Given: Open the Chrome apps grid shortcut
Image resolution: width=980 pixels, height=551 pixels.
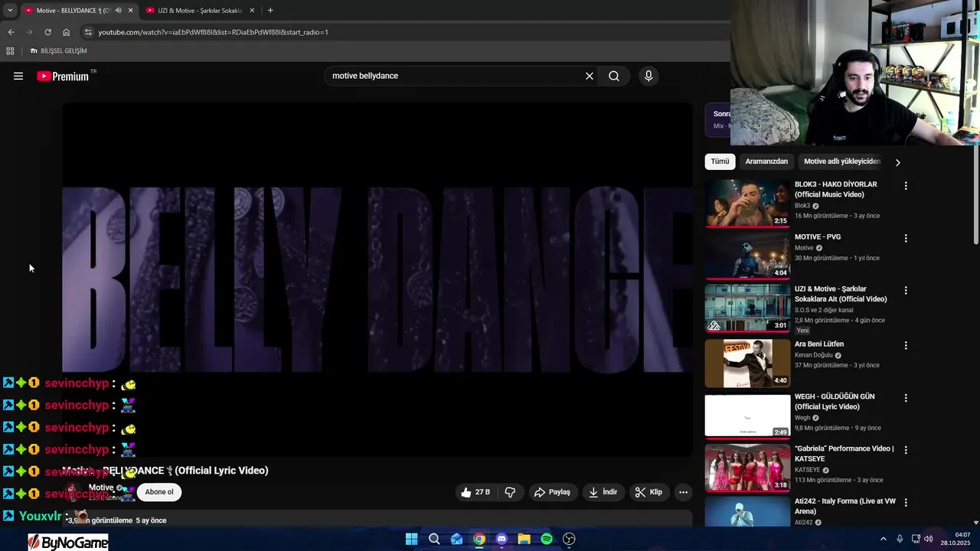Looking at the screenshot, I should click(10, 51).
